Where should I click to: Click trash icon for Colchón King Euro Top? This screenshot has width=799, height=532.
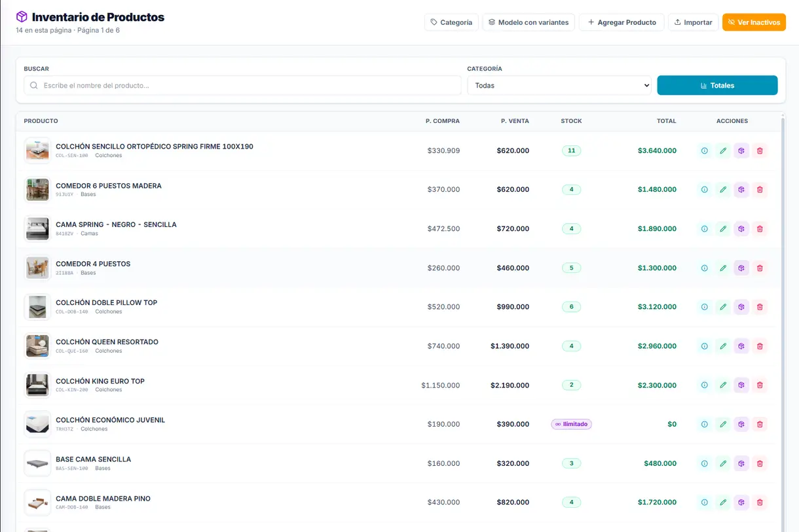(x=760, y=385)
